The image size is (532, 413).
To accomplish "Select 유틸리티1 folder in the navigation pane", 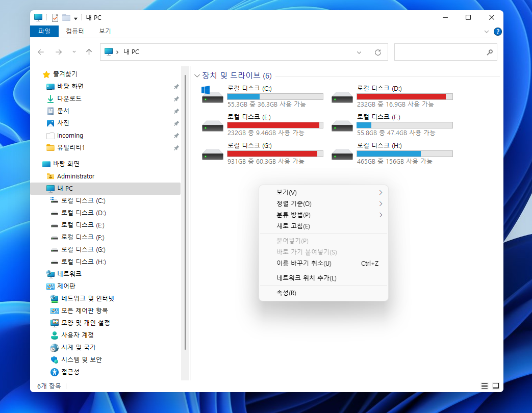I will 70,147.
